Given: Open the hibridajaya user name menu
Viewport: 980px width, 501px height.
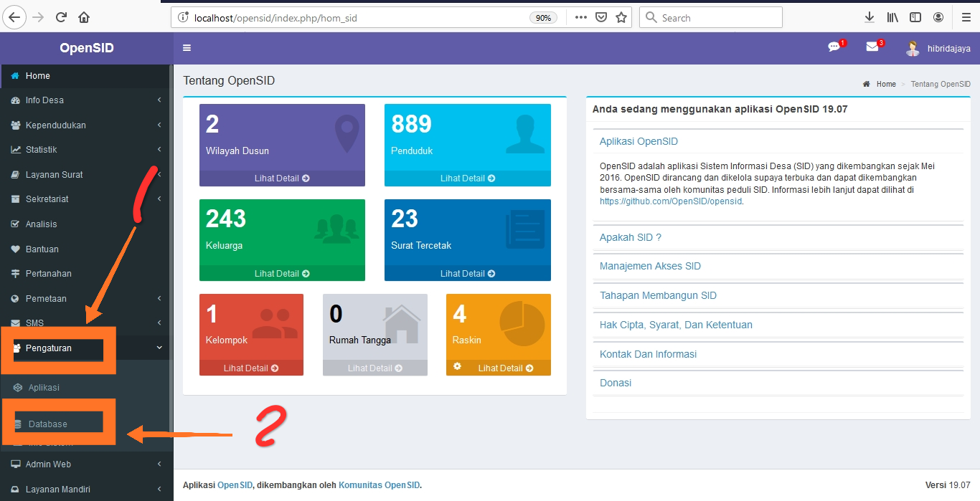Looking at the screenshot, I should (x=948, y=49).
